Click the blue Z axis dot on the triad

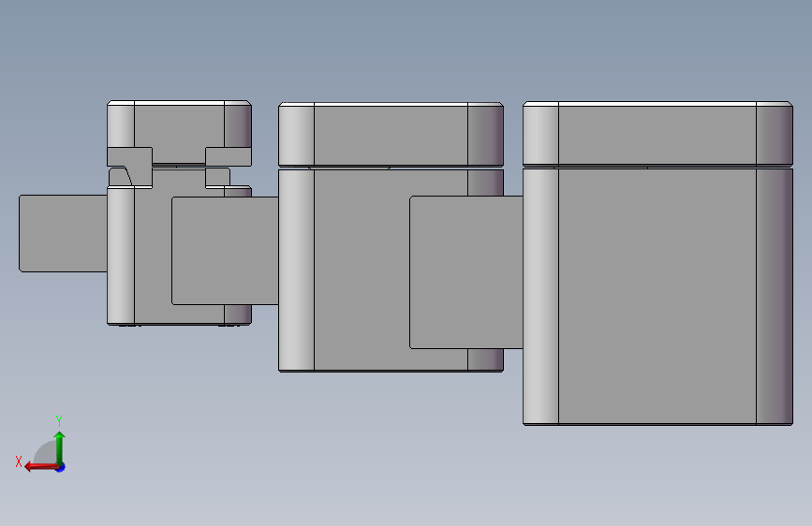61,467
